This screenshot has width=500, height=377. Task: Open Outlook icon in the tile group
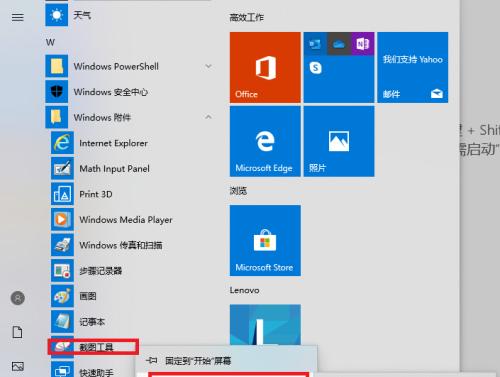pyautogui.click(x=315, y=44)
